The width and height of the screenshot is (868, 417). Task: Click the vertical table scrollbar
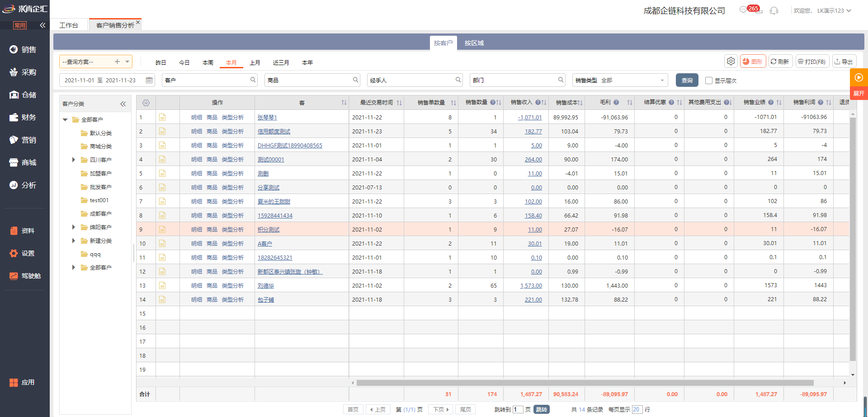(x=853, y=239)
